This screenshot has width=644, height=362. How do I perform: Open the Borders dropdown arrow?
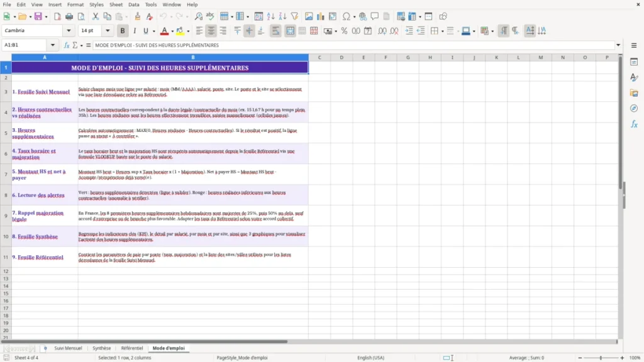[442, 31]
